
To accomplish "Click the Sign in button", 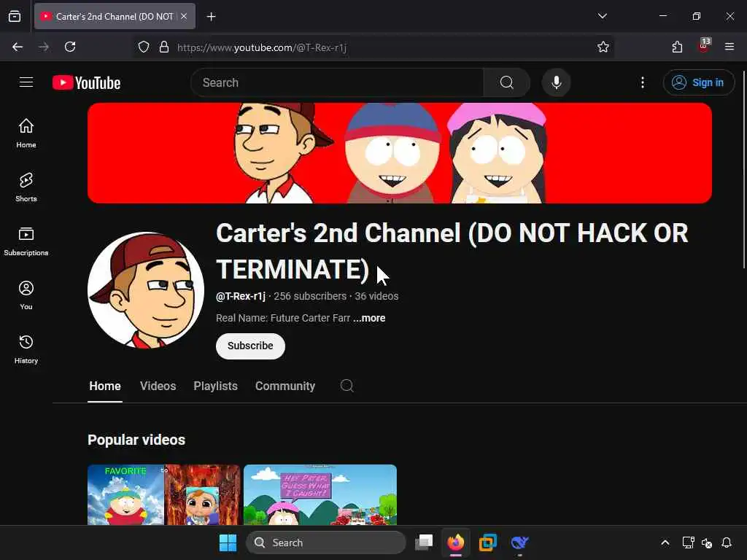I will (x=698, y=82).
